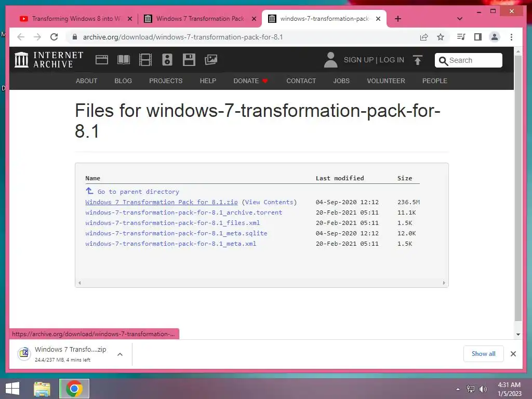Screen dimensions: 532x399
Task: Click the page vertical scrollbar thumb
Action: coord(518,188)
